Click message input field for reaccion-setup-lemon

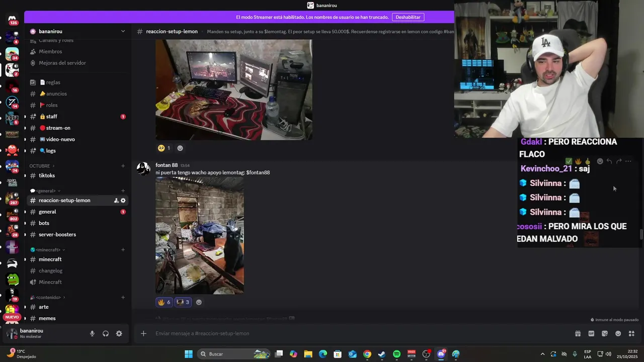(360, 333)
